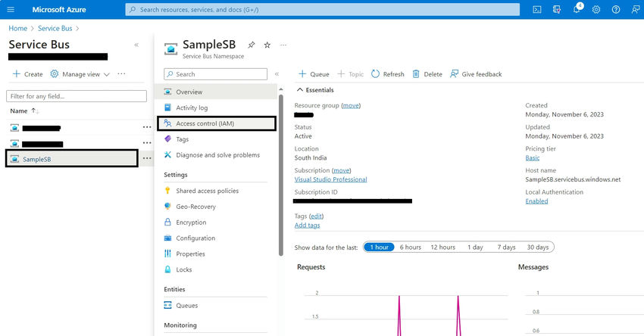This screenshot has height=336, width=644.
Task: Select the 6 hours time range
Action: pyautogui.click(x=411, y=247)
